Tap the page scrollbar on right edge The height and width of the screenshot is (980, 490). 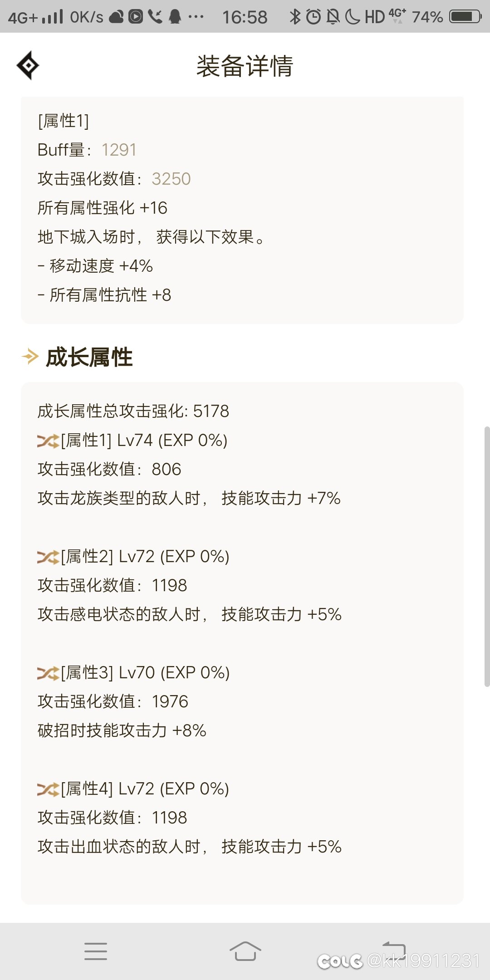pos(487,557)
